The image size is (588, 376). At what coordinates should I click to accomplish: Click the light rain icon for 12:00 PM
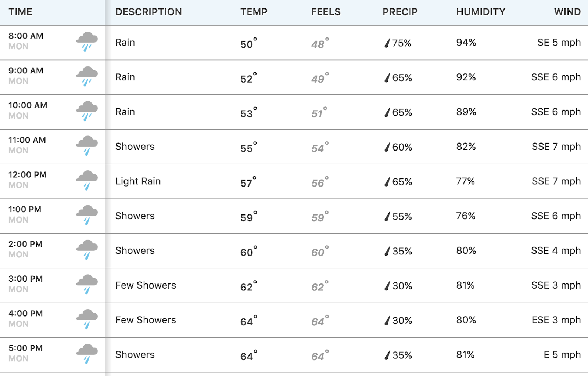coord(87,180)
